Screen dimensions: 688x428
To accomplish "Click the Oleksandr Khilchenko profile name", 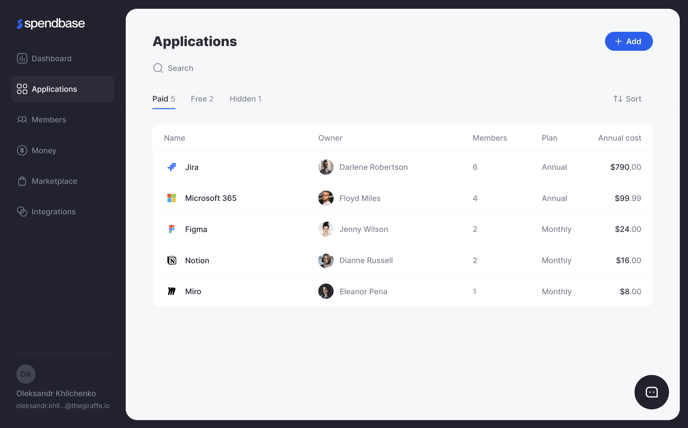I will [x=56, y=393].
